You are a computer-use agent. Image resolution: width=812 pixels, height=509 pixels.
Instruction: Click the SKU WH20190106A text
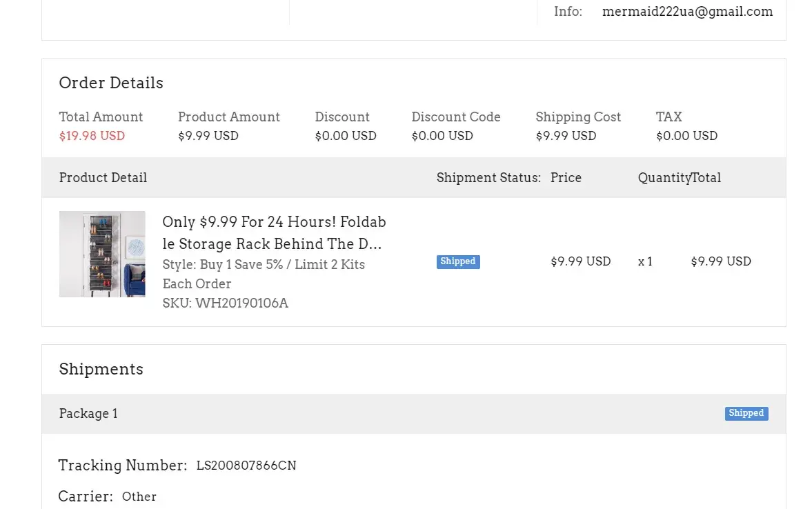[225, 303]
